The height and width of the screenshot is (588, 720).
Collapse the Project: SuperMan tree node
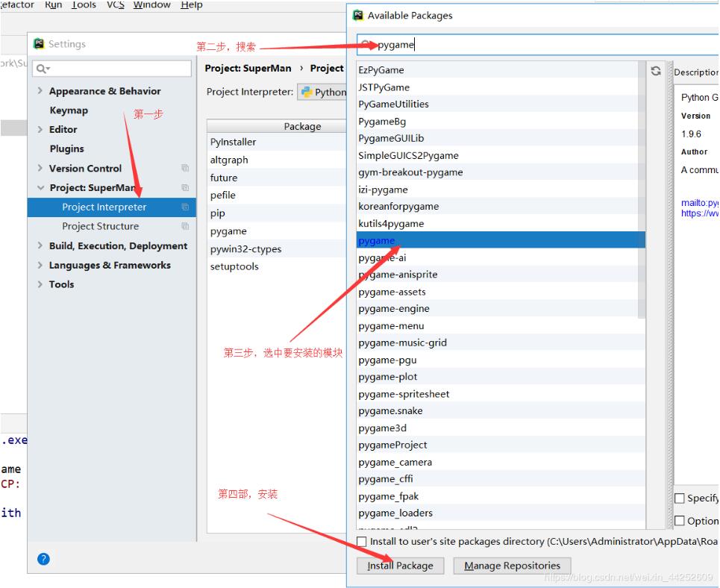coord(40,188)
